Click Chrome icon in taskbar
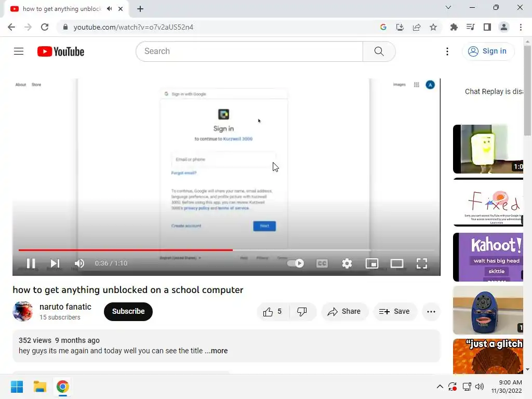The image size is (532, 399). point(62,387)
